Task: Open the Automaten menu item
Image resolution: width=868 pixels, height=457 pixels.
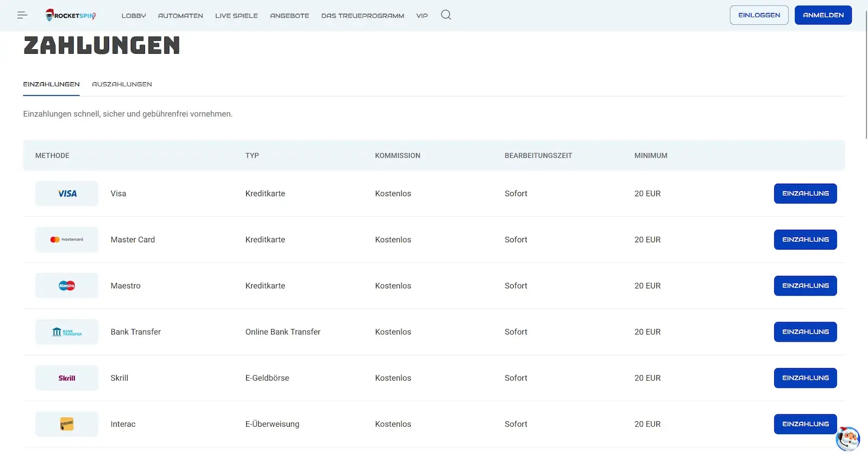Action: point(181,16)
